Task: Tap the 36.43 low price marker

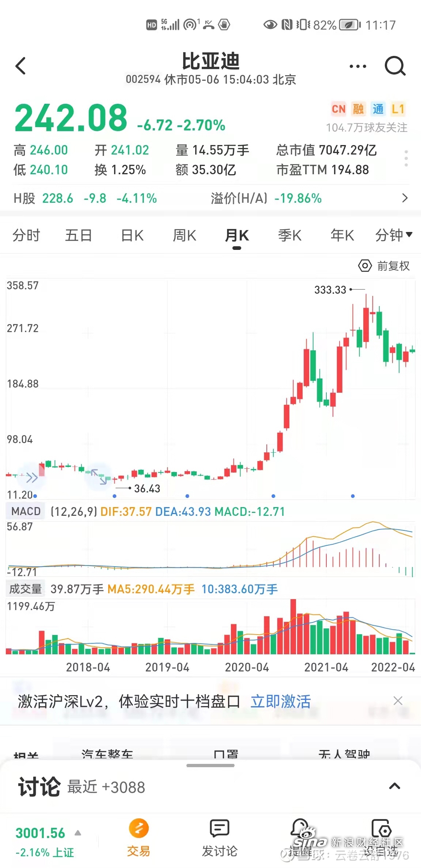Action: point(147,488)
